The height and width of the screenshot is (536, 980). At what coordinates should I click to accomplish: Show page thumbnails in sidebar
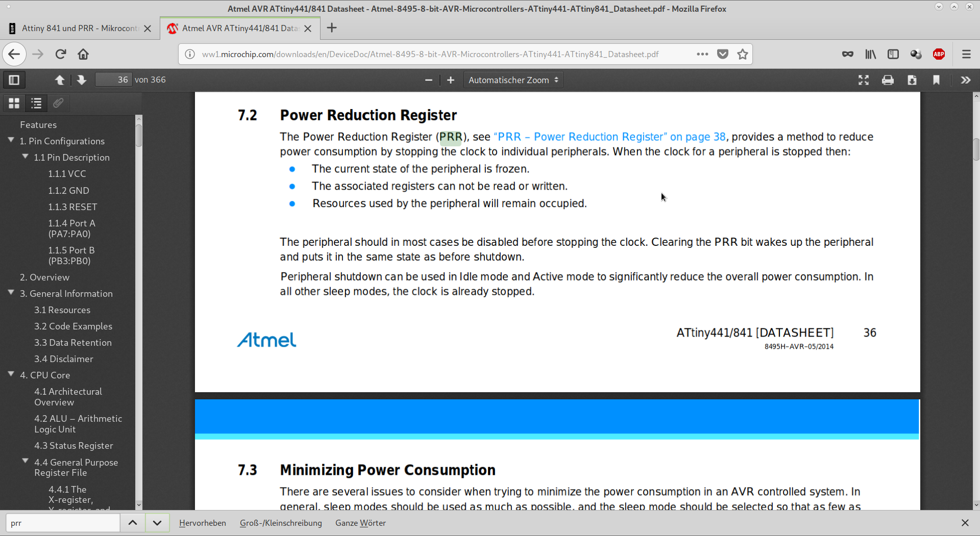[x=14, y=104]
